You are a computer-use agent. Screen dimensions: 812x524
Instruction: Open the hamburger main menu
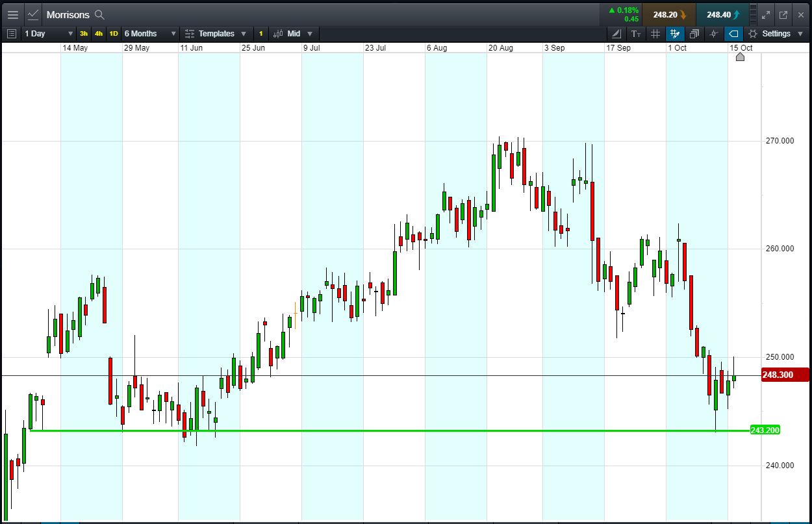(x=12, y=14)
